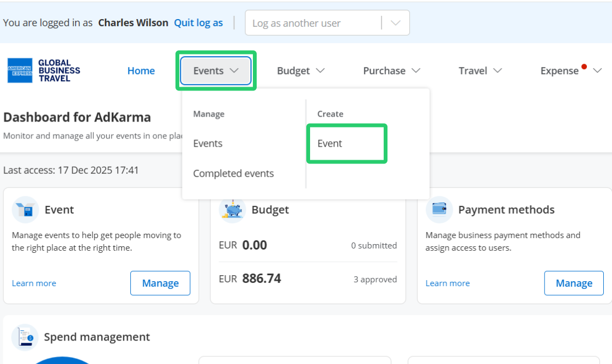Click the Quit log as link
The image size is (612, 364).
click(x=198, y=23)
